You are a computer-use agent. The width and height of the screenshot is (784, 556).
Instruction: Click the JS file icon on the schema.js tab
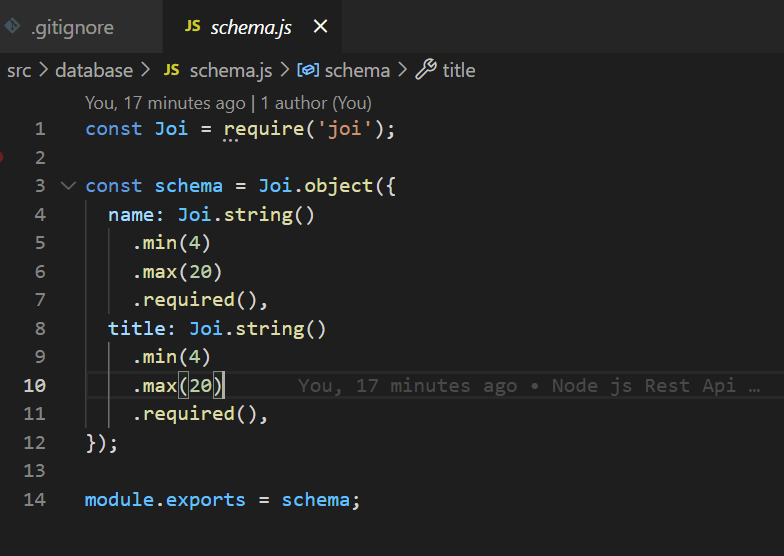[192, 27]
